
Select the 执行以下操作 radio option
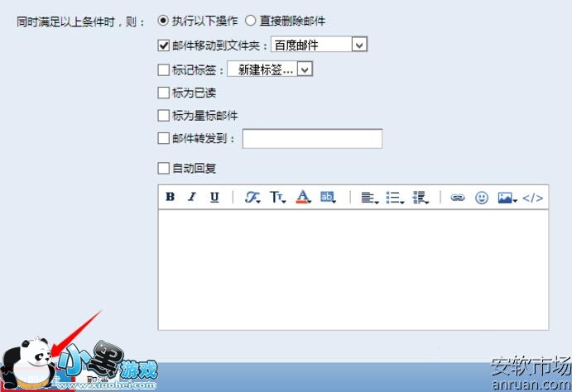click(163, 21)
